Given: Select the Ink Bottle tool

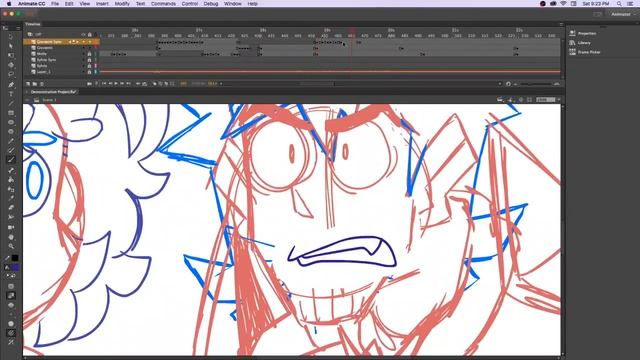Looking at the screenshot, I should point(11,189).
